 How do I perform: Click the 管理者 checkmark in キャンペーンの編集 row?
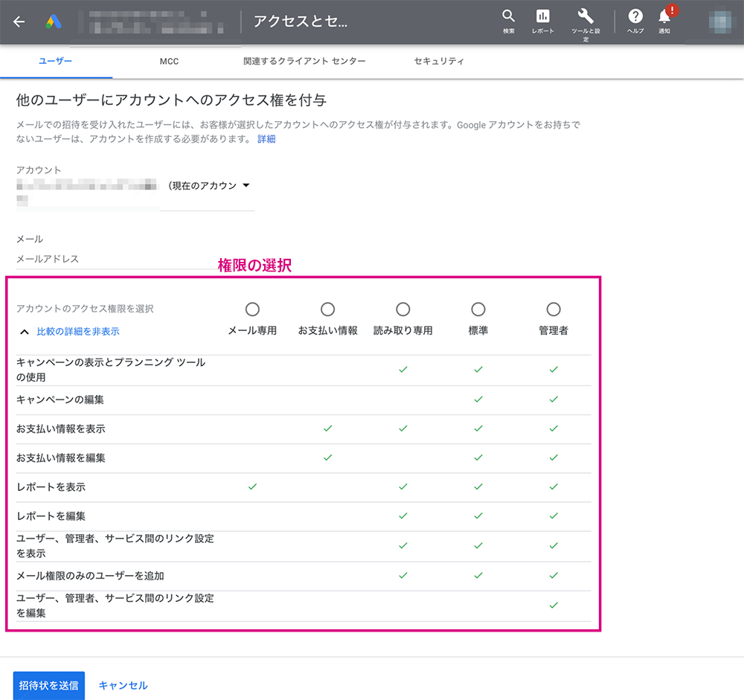coord(554,399)
